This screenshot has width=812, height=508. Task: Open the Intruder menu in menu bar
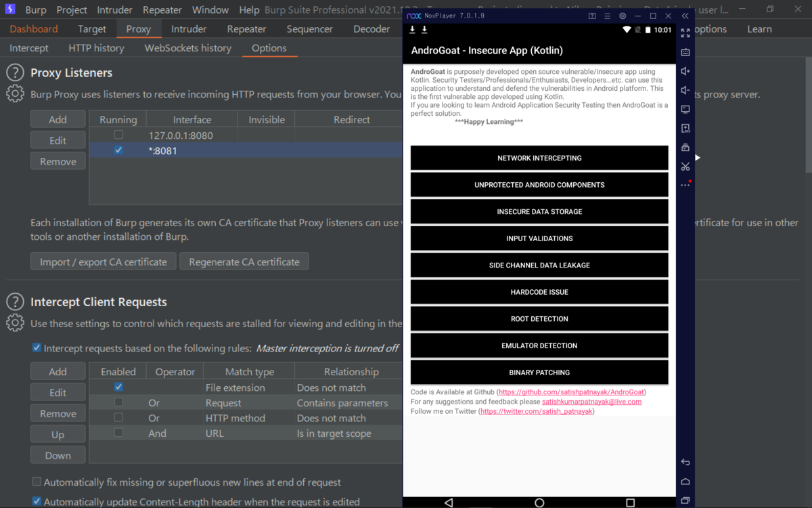tap(115, 9)
